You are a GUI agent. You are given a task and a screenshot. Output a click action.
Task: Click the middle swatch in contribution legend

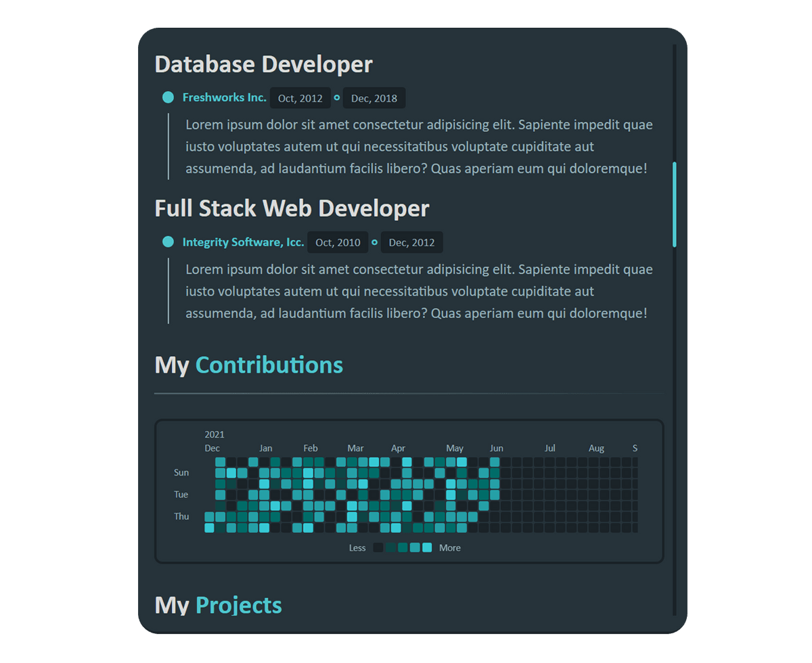point(403,548)
